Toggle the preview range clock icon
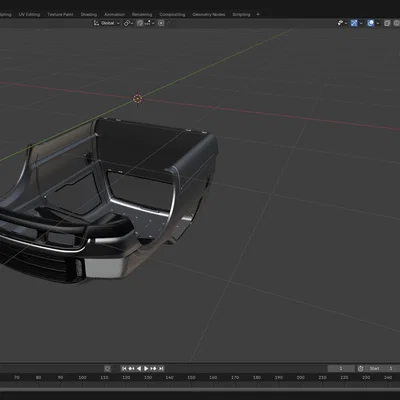Screen dimensions: 400x400 click(x=360, y=368)
